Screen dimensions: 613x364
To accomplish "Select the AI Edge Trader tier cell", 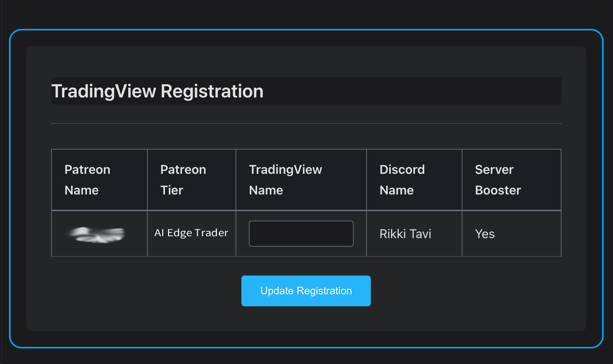I will point(191,233).
